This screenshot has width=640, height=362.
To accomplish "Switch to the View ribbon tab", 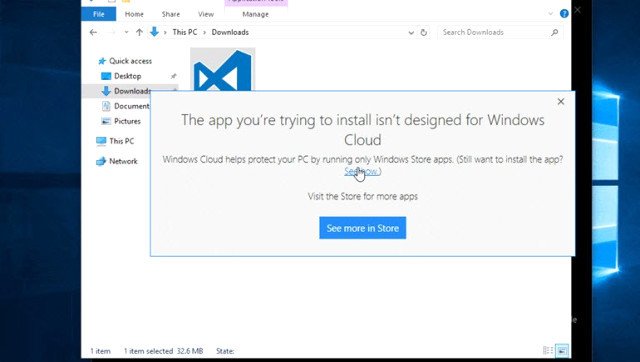I will click(x=206, y=14).
